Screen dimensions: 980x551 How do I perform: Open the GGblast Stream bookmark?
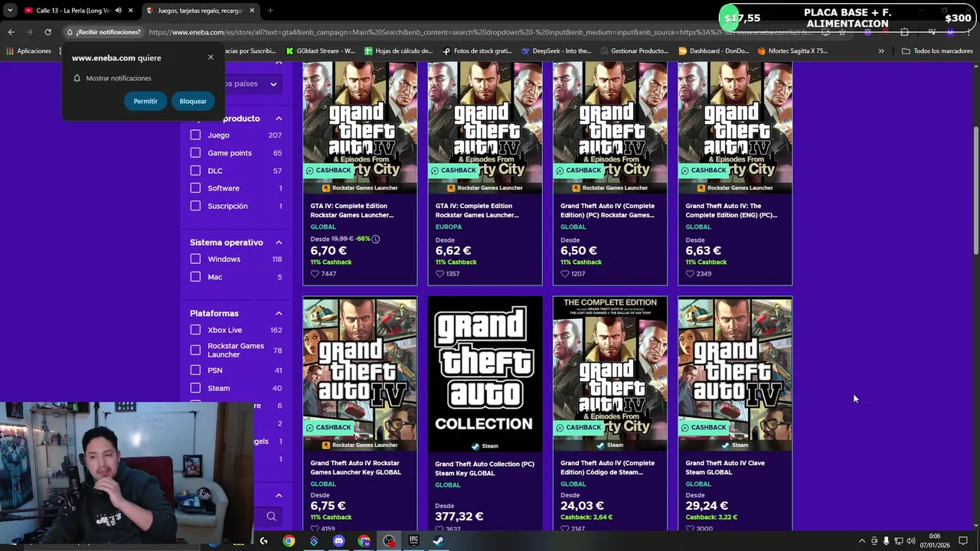[x=321, y=51]
